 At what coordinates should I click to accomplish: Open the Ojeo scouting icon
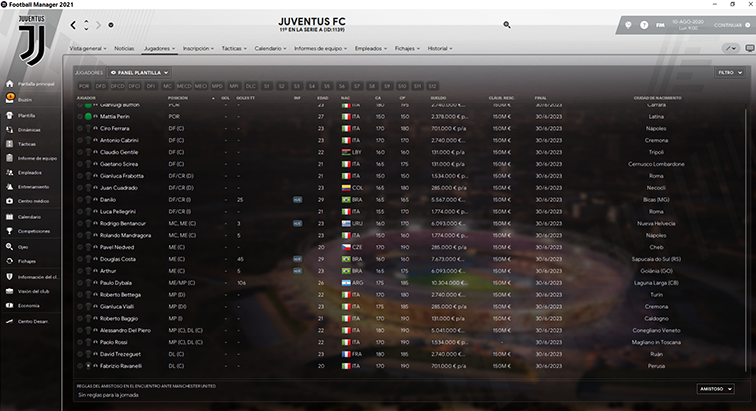point(10,247)
